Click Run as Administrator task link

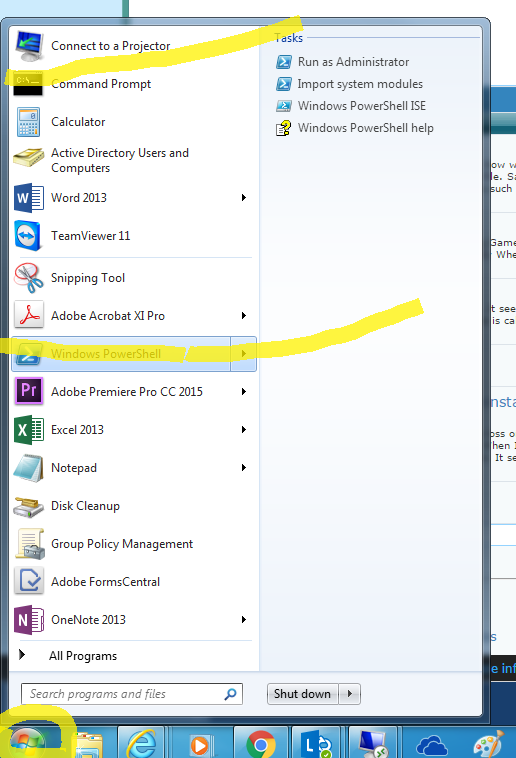coord(354,62)
